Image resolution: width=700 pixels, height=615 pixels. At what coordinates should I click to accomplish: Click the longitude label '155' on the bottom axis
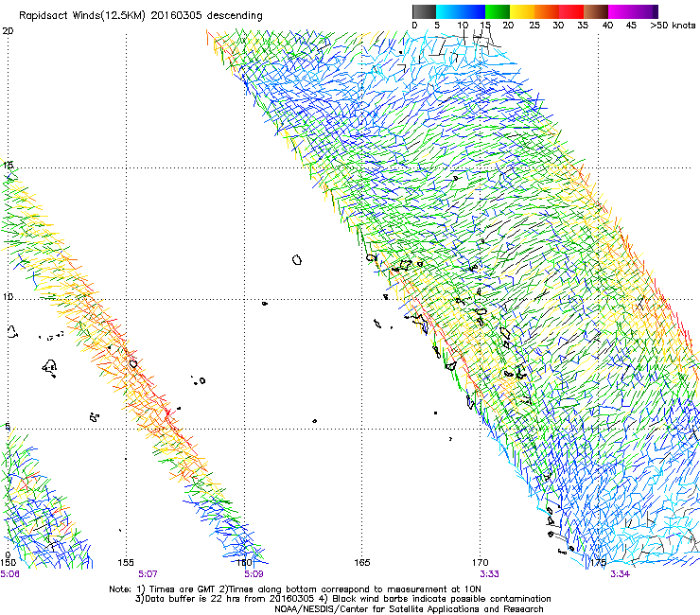click(x=126, y=563)
